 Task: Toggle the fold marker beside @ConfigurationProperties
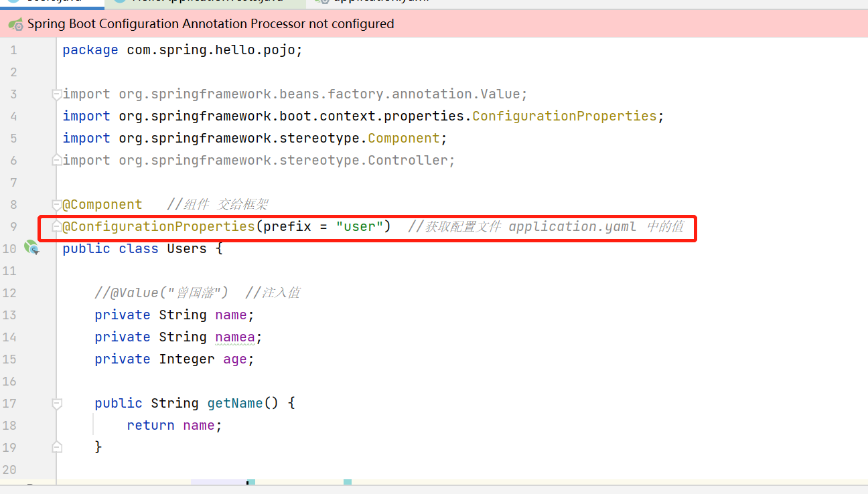(57, 226)
